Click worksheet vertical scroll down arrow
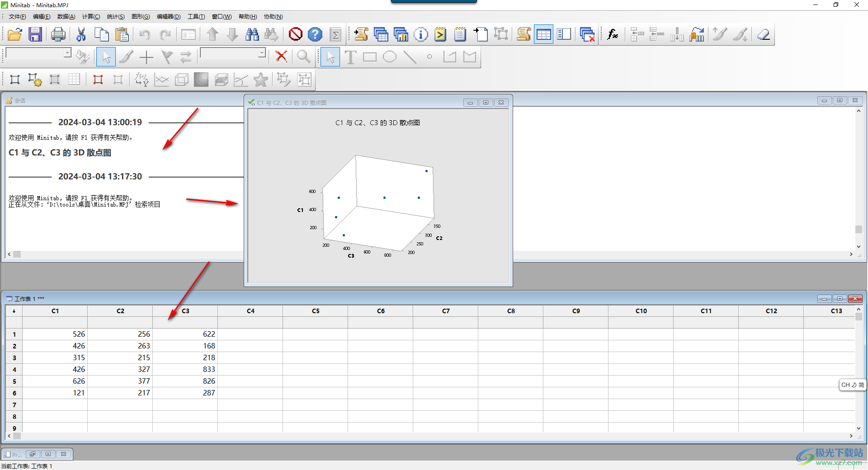868x470 pixels. 859,428
